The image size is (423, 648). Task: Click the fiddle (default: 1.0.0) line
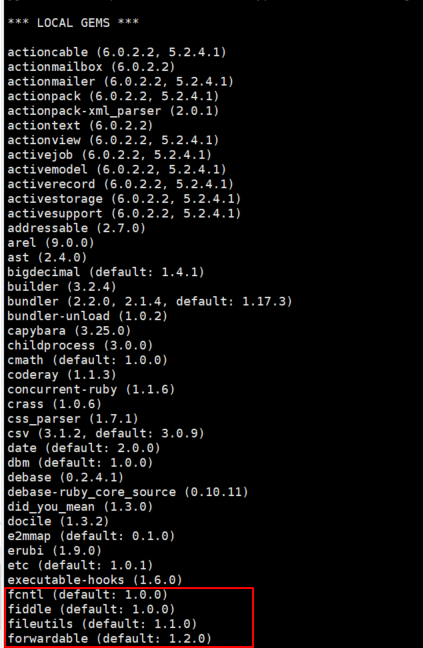coord(91,609)
